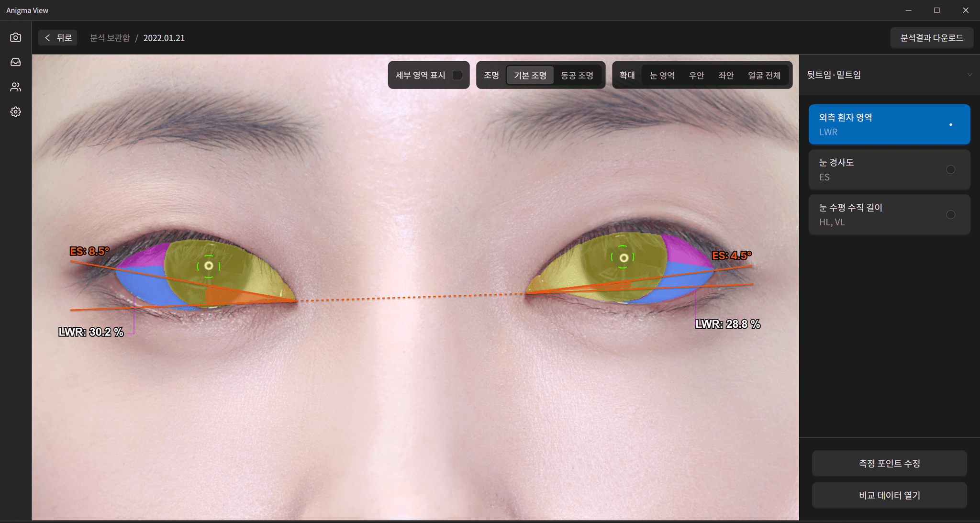Click the back arrow 뒤로 button
Viewport: 980px width, 523px height.
coord(58,38)
